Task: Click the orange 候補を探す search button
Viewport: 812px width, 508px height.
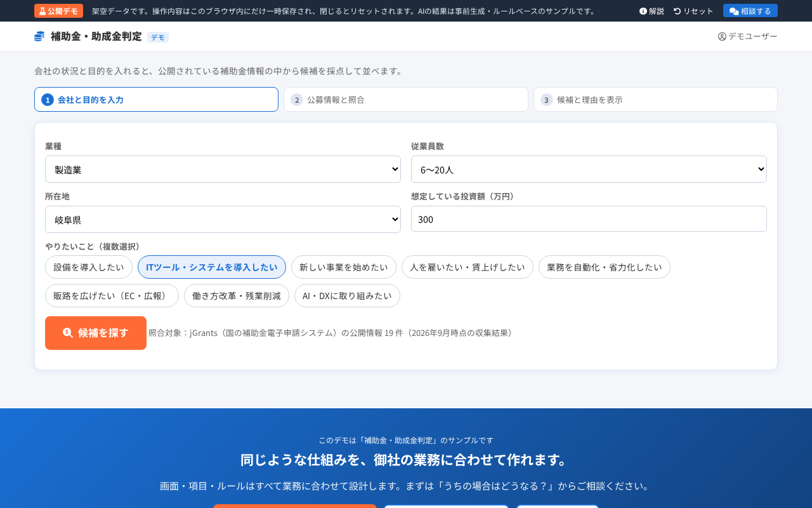Action: [96, 333]
